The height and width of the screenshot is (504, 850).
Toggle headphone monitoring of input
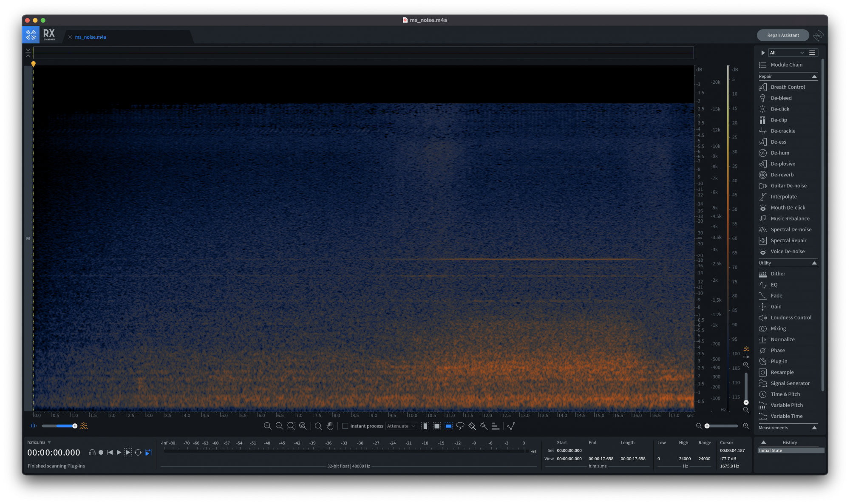pos(92,453)
